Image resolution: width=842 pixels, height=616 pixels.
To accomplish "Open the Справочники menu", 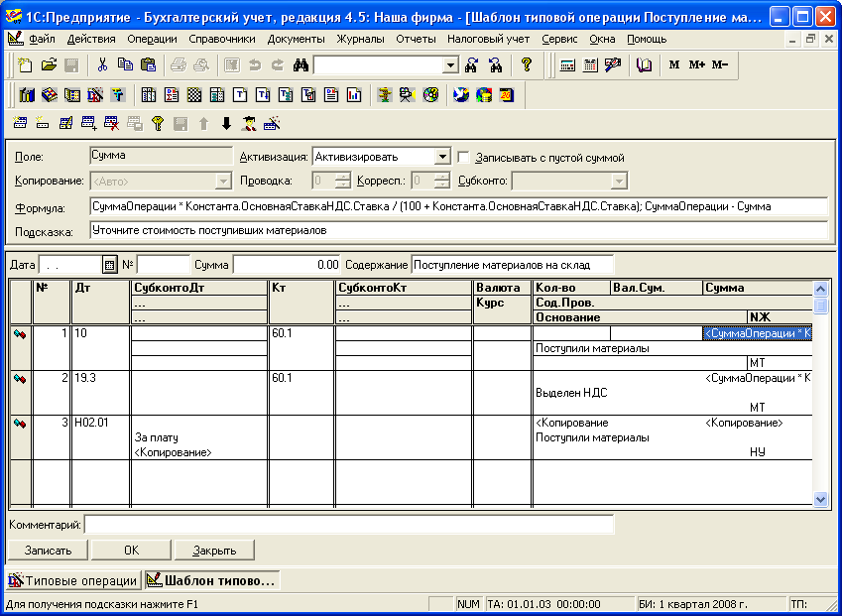I will [x=222, y=39].
